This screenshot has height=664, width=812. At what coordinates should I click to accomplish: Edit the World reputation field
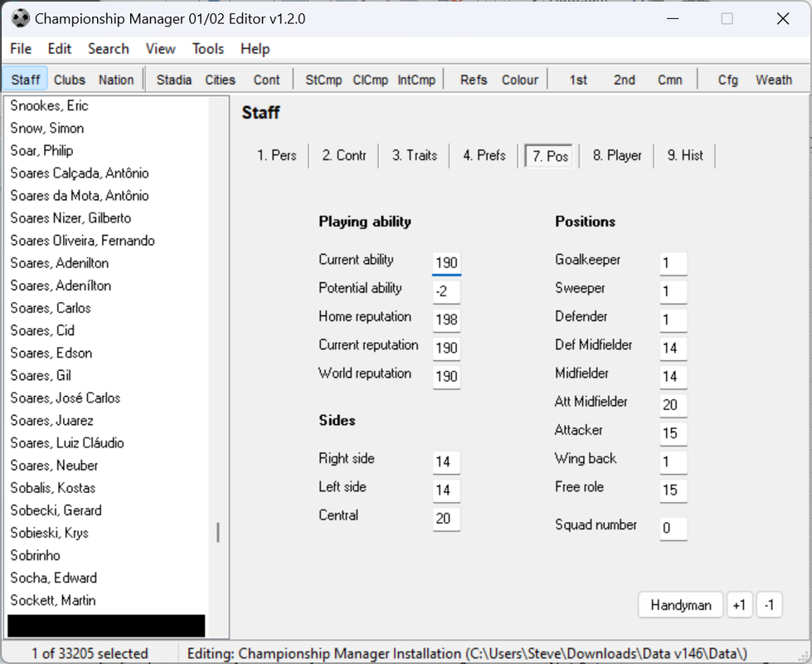tap(446, 377)
